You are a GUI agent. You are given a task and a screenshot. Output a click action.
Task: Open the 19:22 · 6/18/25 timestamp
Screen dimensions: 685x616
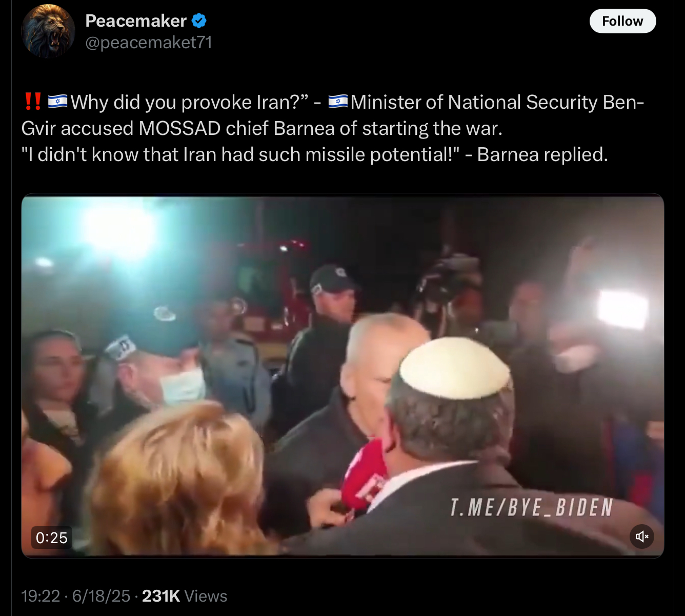[76, 596]
